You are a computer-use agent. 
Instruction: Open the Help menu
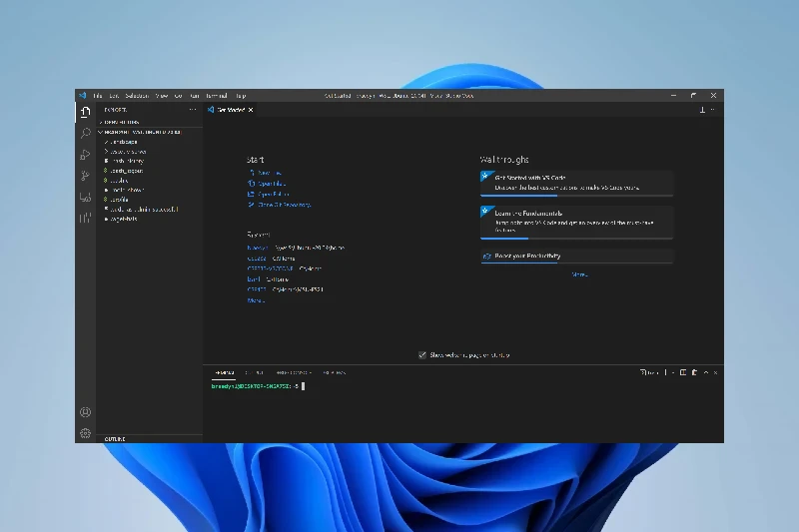coord(241,95)
